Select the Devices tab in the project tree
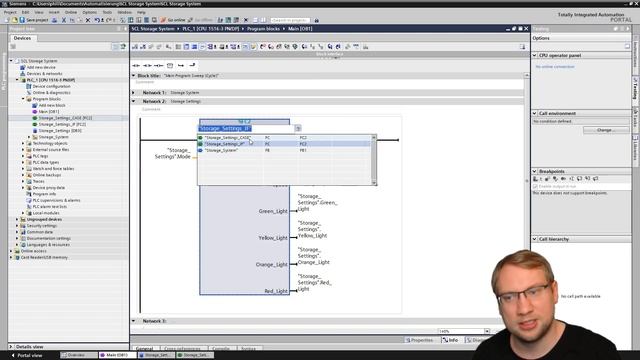Viewport: 640px width, 360px height. pyautogui.click(x=22, y=38)
